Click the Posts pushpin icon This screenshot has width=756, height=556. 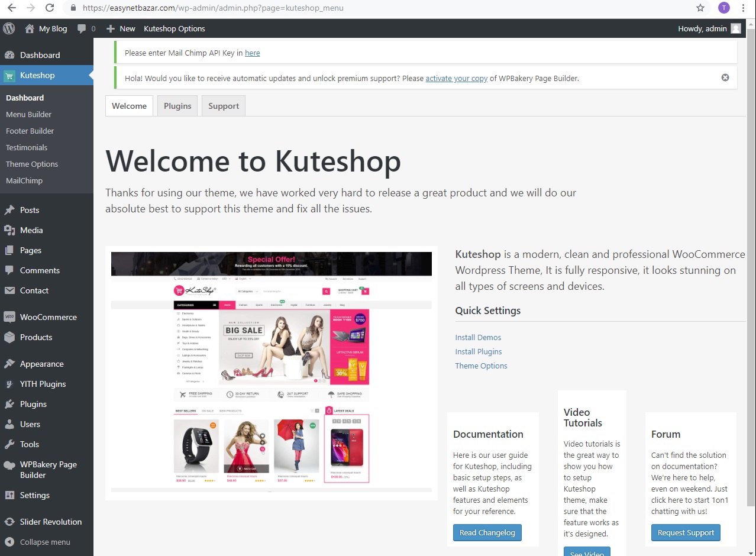[x=9, y=210]
